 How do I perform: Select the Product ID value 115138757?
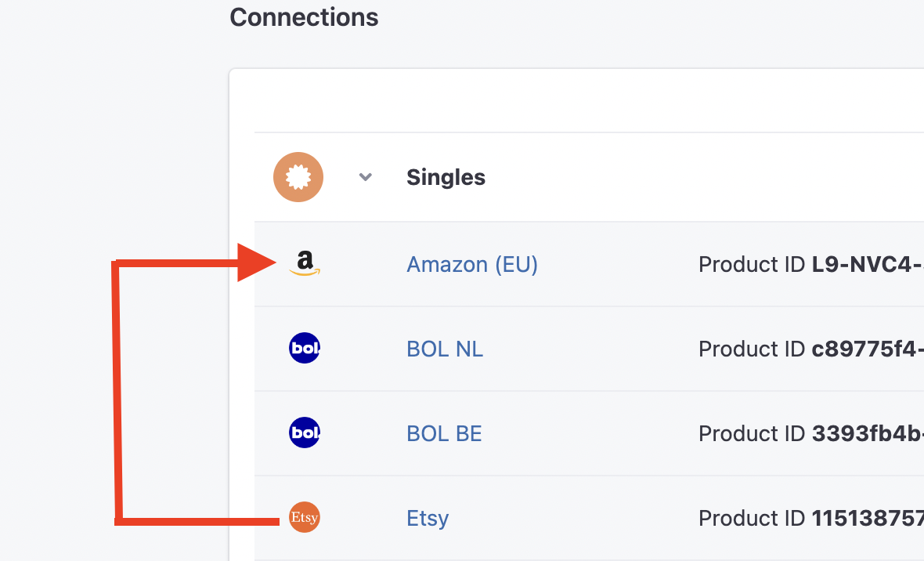[868, 519]
